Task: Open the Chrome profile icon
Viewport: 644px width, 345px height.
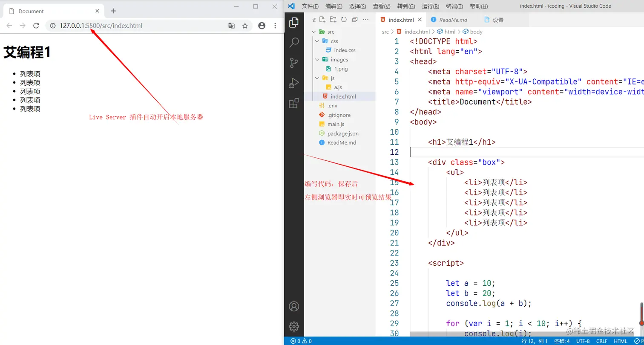Action: pyautogui.click(x=262, y=26)
